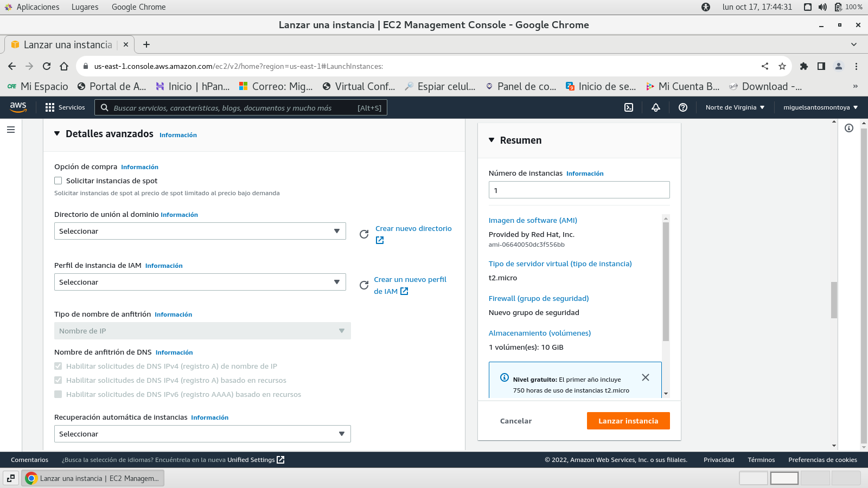This screenshot has width=868, height=488.
Task: Open the Lugares menu in top panel
Action: point(85,7)
